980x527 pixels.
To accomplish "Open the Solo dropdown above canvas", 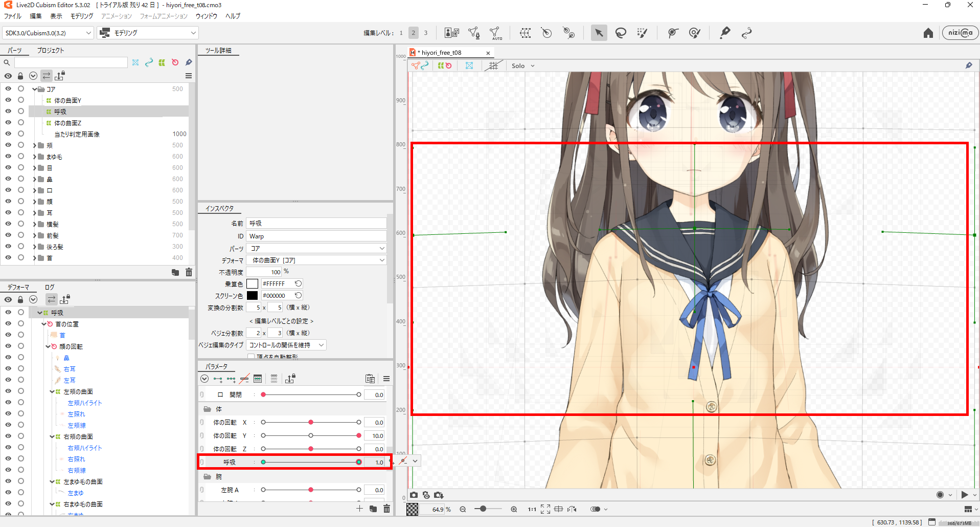I will pos(523,66).
